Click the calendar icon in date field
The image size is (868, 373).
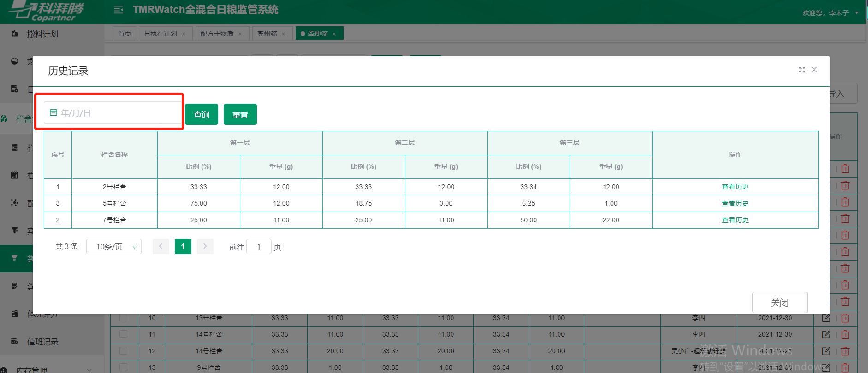(x=54, y=112)
